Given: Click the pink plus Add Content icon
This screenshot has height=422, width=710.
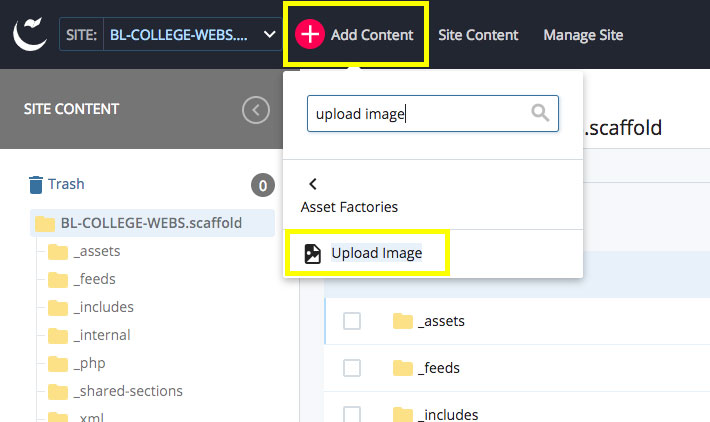Looking at the screenshot, I should tap(310, 34).
